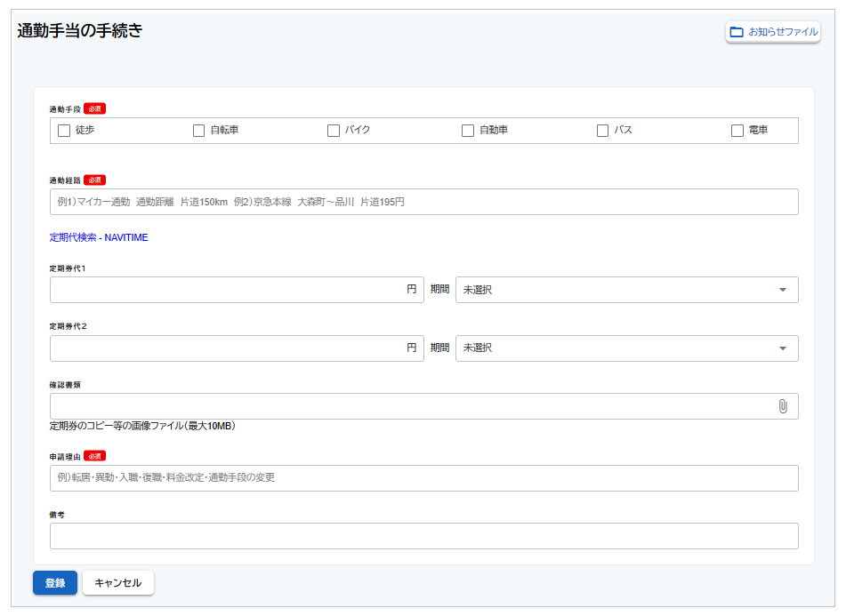Click the folder icon in お知らせファイル
Screen dimensions: 846x616
pyautogui.click(x=736, y=32)
